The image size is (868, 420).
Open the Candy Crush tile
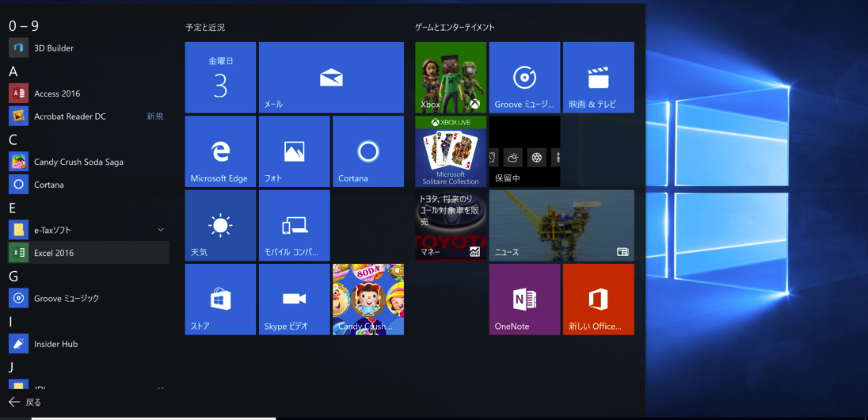tap(368, 300)
